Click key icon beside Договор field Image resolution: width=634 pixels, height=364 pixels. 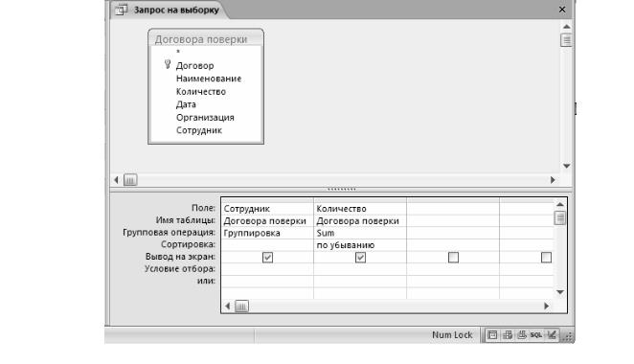tap(168, 64)
